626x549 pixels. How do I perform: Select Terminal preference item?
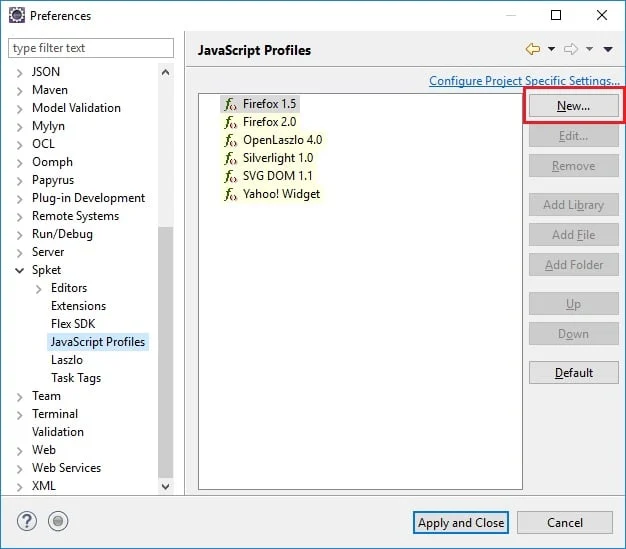[55, 414]
